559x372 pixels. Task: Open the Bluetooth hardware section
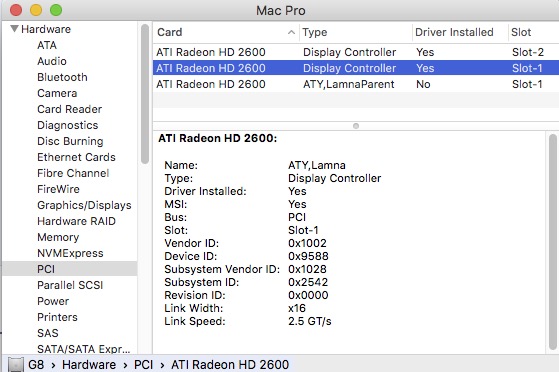click(x=62, y=77)
